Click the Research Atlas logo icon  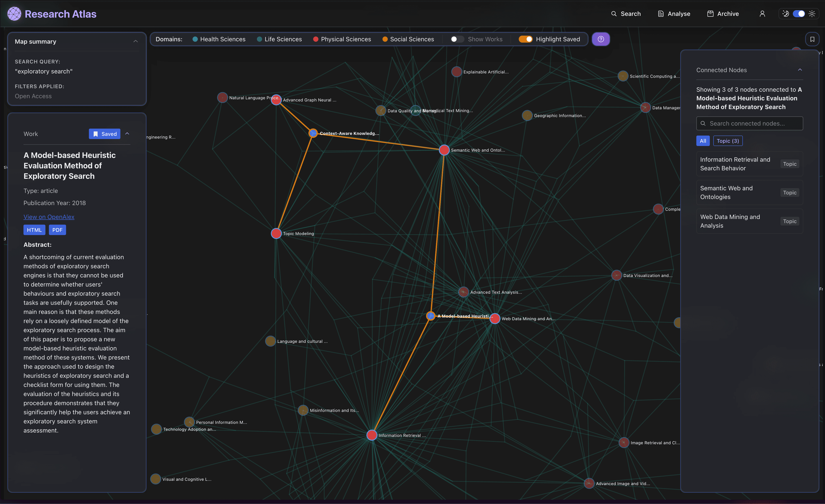tap(14, 13)
